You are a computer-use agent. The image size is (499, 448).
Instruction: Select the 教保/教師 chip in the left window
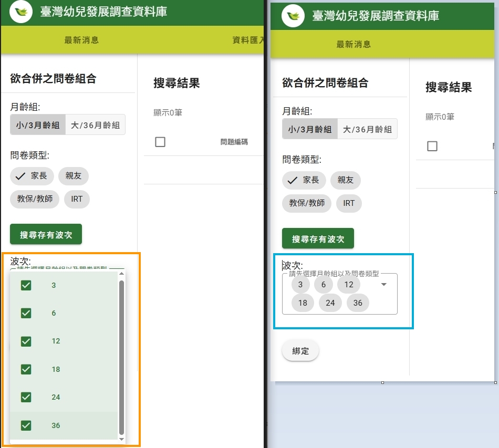pos(35,199)
